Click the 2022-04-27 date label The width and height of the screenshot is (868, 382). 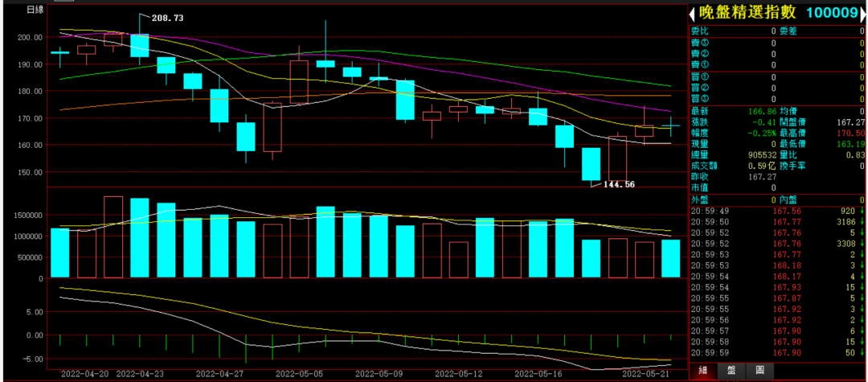pyautogui.click(x=219, y=374)
